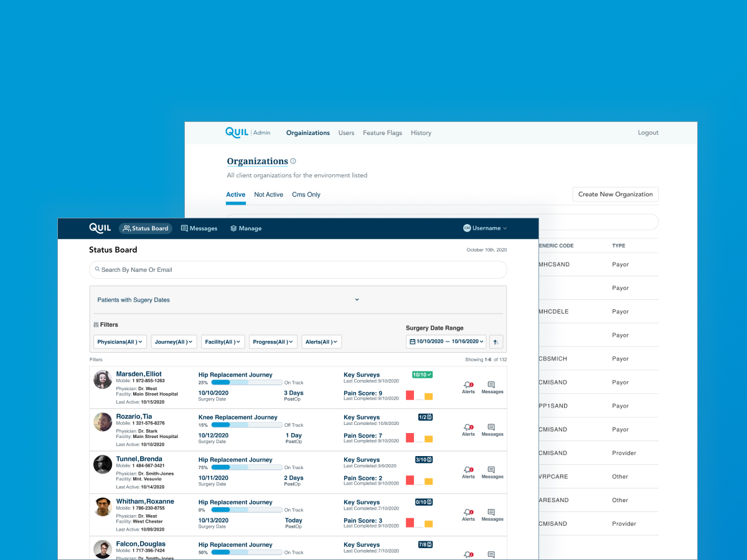Open Alerts for Tunnel, Brenda
The width and height of the screenshot is (747, 560).
468,471
